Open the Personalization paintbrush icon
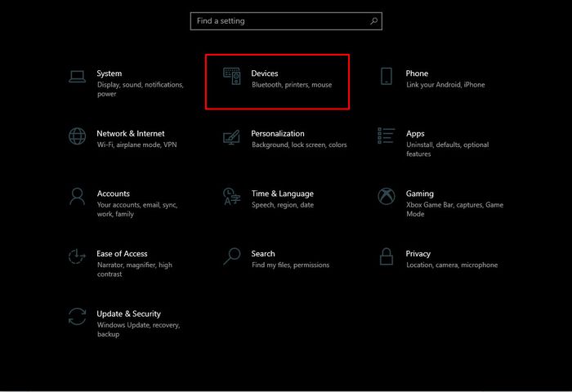The height and width of the screenshot is (392, 572). pyautogui.click(x=231, y=137)
